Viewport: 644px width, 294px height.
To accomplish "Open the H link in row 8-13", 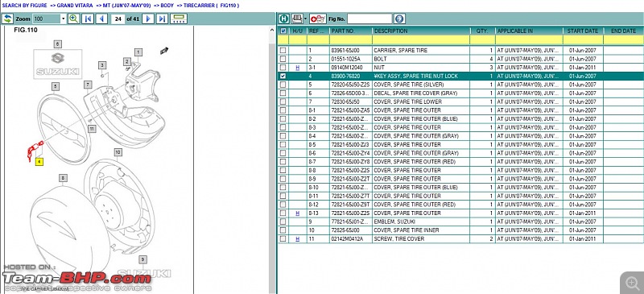I will [297, 213].
